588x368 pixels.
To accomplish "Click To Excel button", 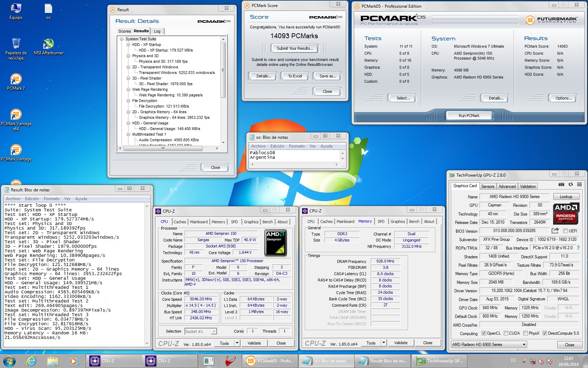I will (x=295, y=76).
